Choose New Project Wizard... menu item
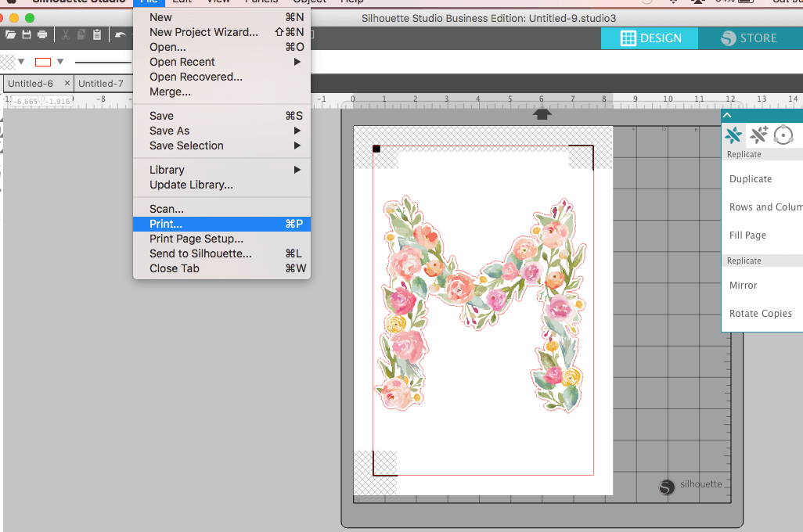Viewport: 803px width, 532px height. 221,32
